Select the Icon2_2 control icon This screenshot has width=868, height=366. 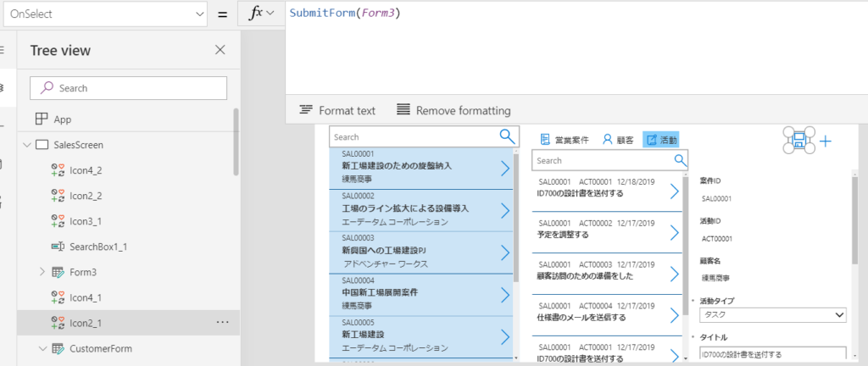58,196
